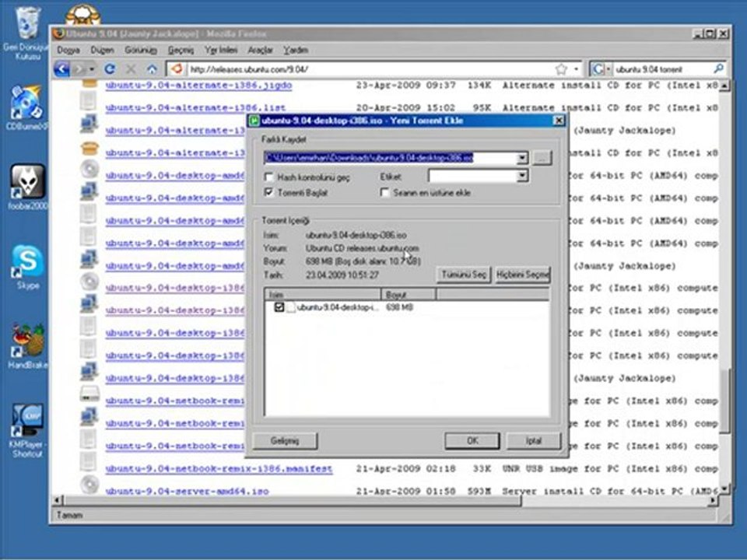Open the Araçlar menu
The width and height of the screenshot is (747, 560).
click(x=260, y=50)
